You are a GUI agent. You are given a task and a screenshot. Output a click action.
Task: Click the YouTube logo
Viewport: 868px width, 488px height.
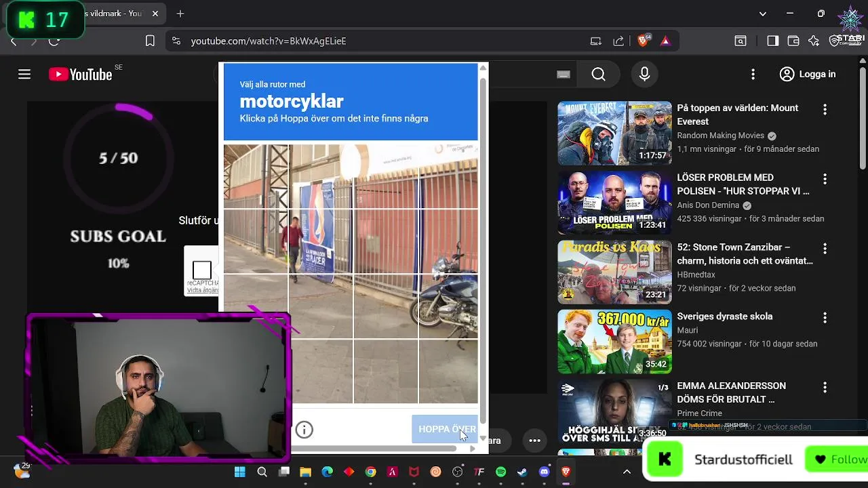point(81,75)
